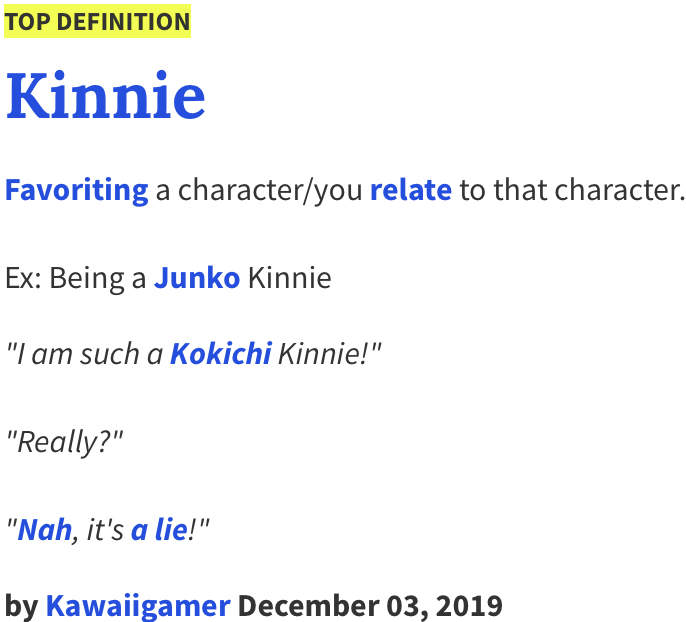
Task: Click the word "it's" in last example
Action: (105, 529)
